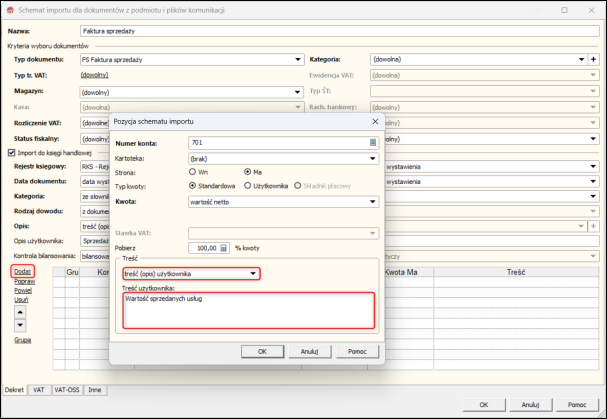Click the Usuń link
Screen dimensions: 607x419
(21, 300)
